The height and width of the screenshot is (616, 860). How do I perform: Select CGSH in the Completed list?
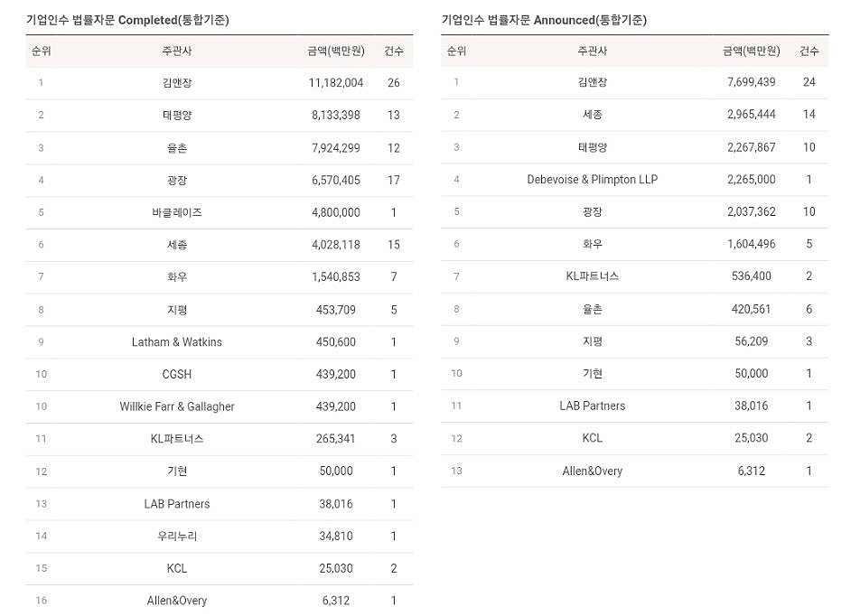pos(177,374)
